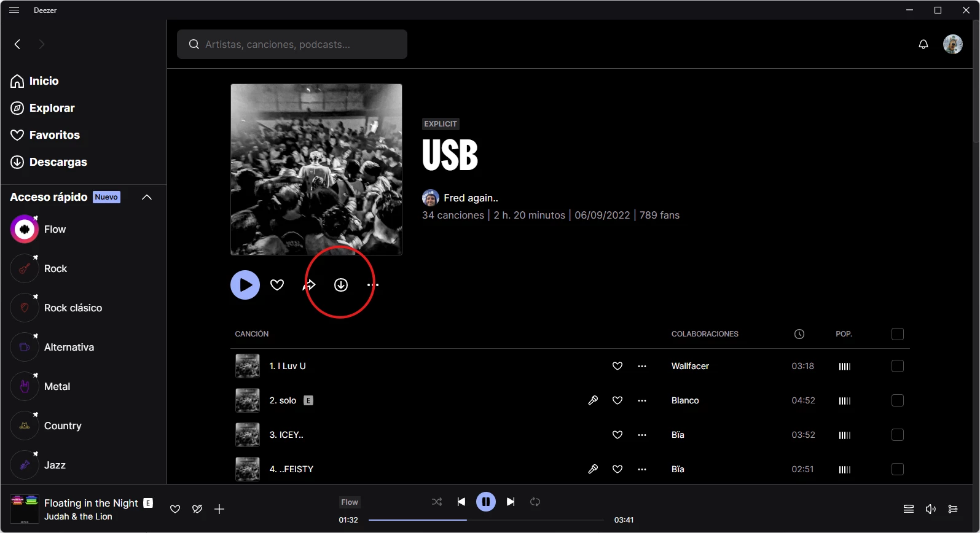
Task: Go to Inicio
Action: click(35, 81)
